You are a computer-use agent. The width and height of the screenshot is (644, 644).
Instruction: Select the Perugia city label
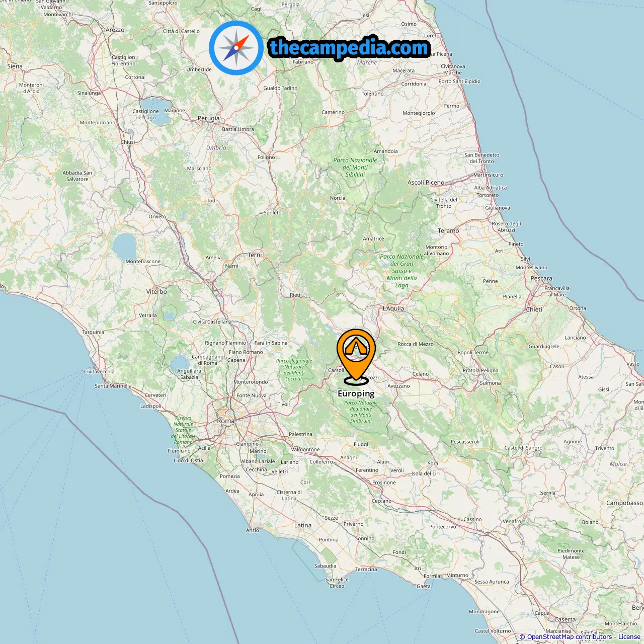click(209, 118)
